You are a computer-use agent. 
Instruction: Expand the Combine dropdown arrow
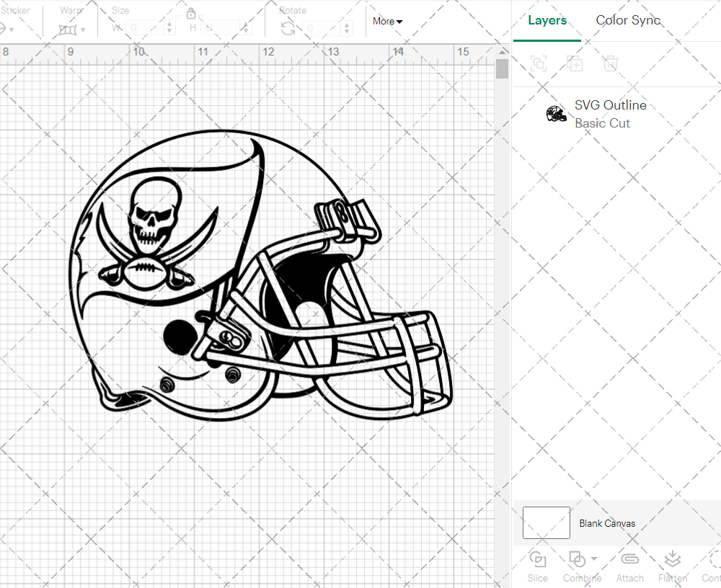point(594,559)
